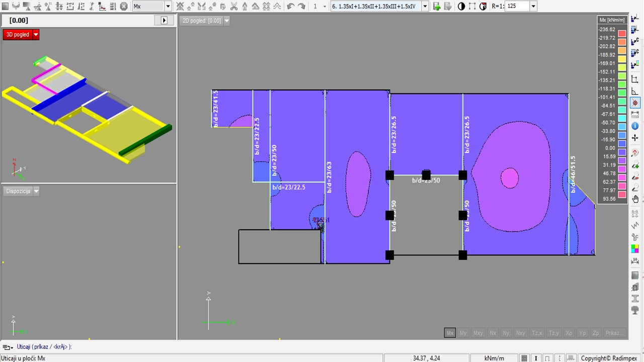Screen dimensions: 644x362
Task: Open the load combination dropdown
Action: coord(425,7)
